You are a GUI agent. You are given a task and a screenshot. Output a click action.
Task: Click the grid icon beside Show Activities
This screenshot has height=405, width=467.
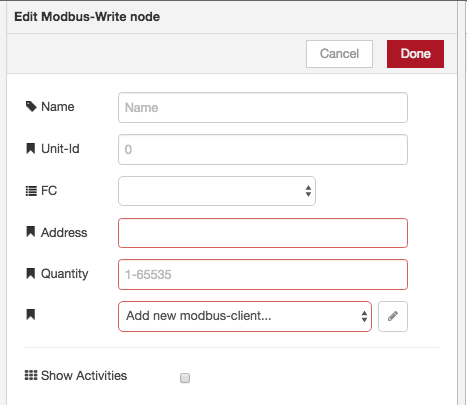click(x=31, y=375)
